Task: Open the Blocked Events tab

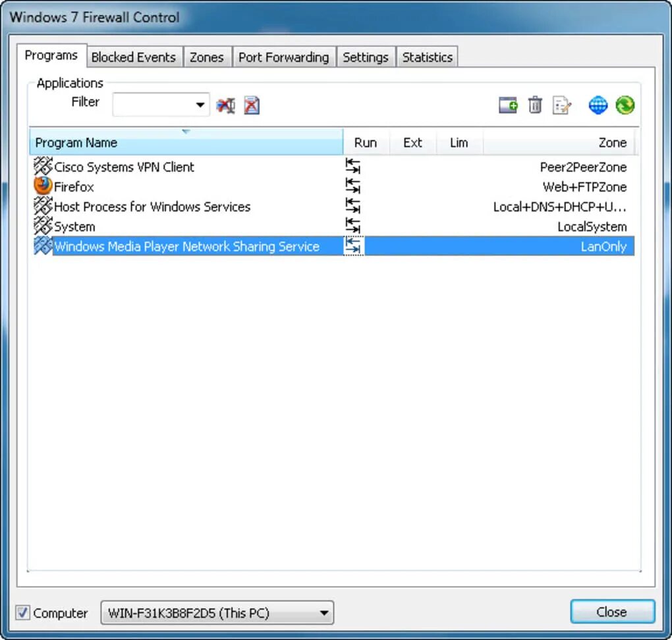Action: coord(134,57)
